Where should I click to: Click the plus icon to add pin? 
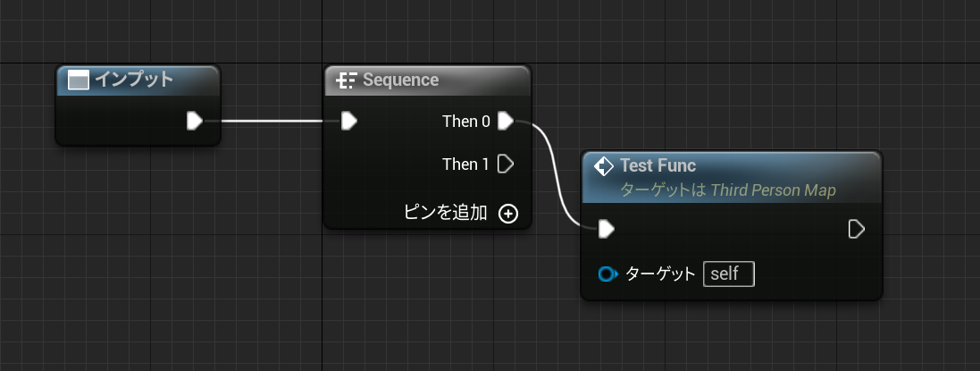click(508, 214)
